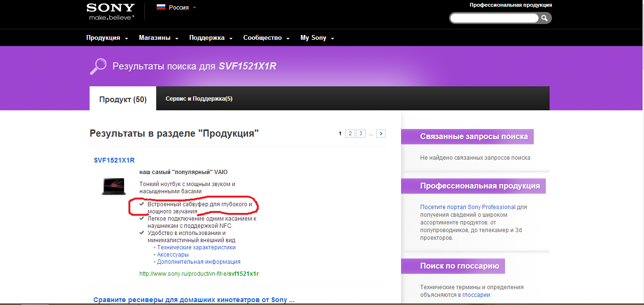Screen dimensions: 644x305
Task: Go to results page 3
Action: (x=361, y=134)
